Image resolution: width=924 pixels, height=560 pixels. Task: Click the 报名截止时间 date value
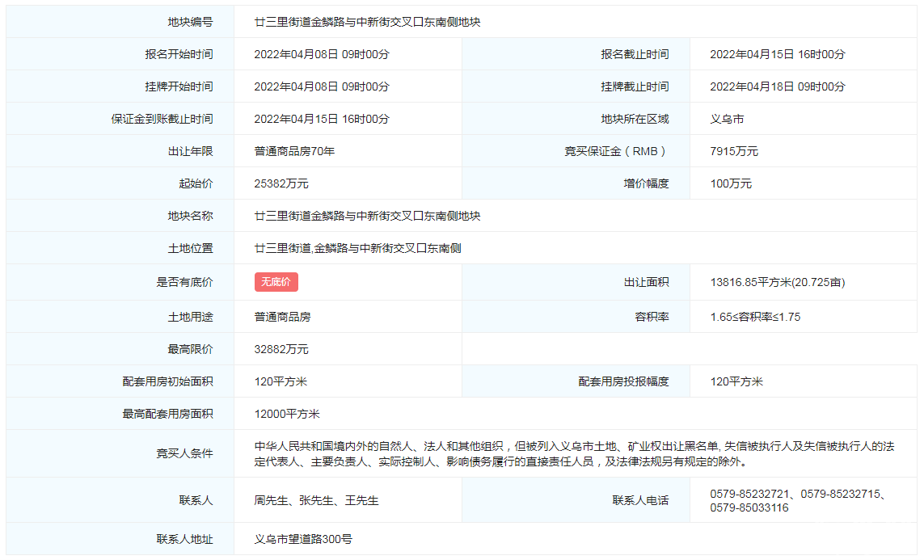(x=777, y=54)
